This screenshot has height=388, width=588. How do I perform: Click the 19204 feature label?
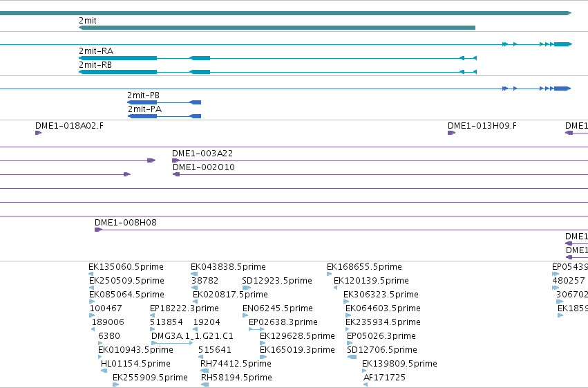(x=207, y=322)
